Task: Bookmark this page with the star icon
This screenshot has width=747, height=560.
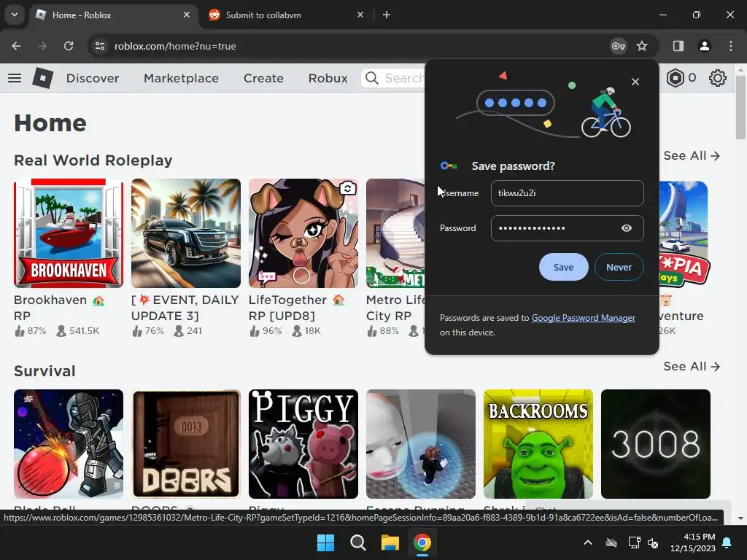Action: tap(642, 46)
